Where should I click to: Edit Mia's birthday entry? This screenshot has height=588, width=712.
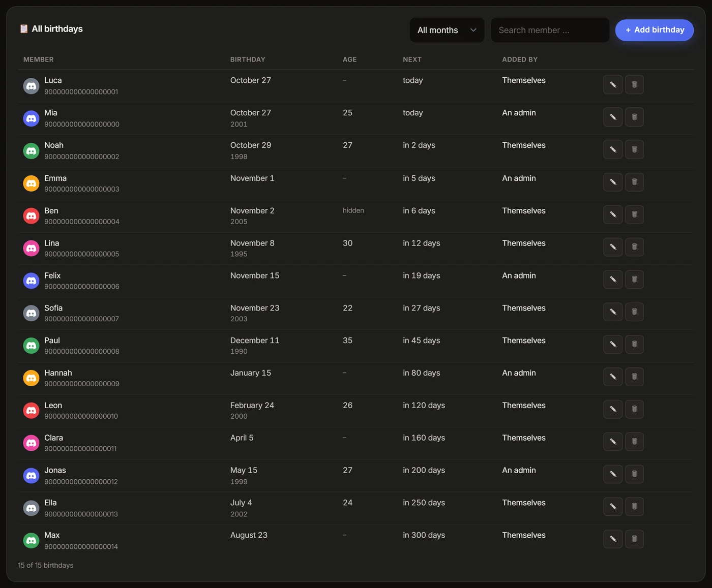pos(613,117)
